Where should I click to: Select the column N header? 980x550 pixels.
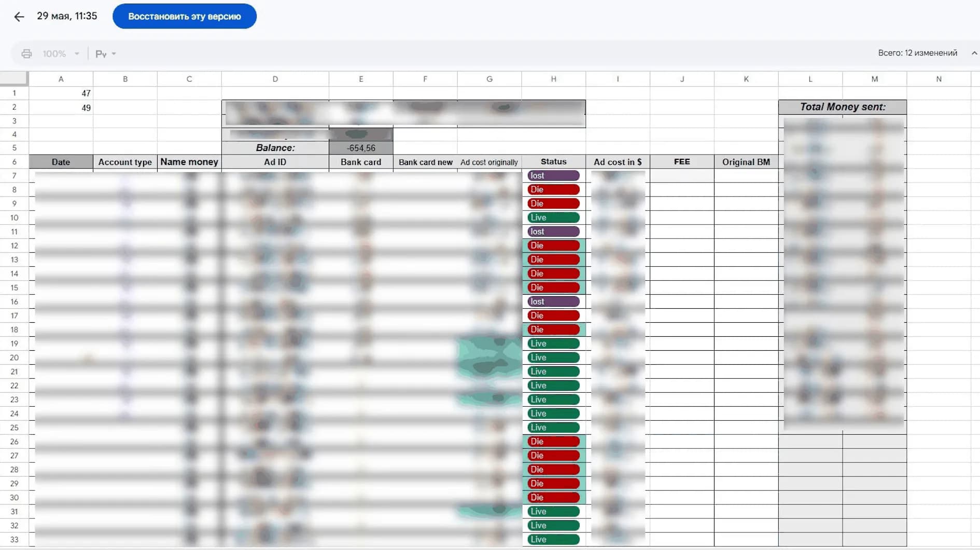click(x=939, y=79)
